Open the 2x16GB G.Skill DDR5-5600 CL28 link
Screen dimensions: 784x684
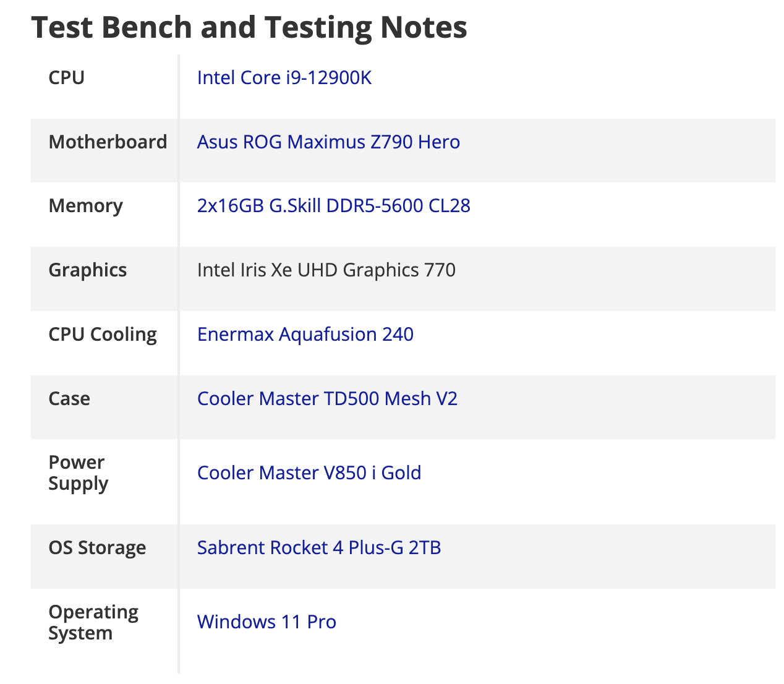pos(333,206)
